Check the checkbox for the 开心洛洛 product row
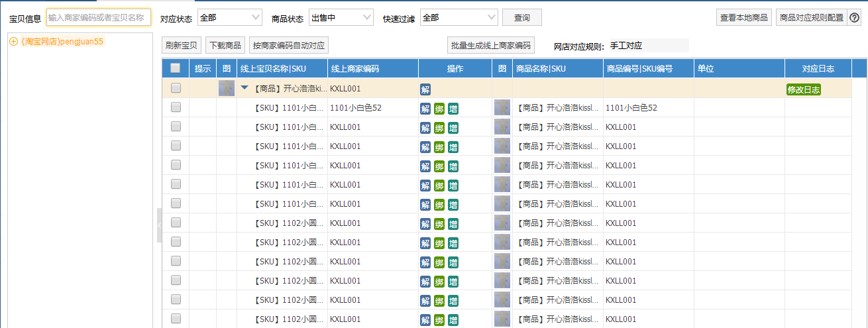This screenshot has width=868, height=328. point(176,88)
